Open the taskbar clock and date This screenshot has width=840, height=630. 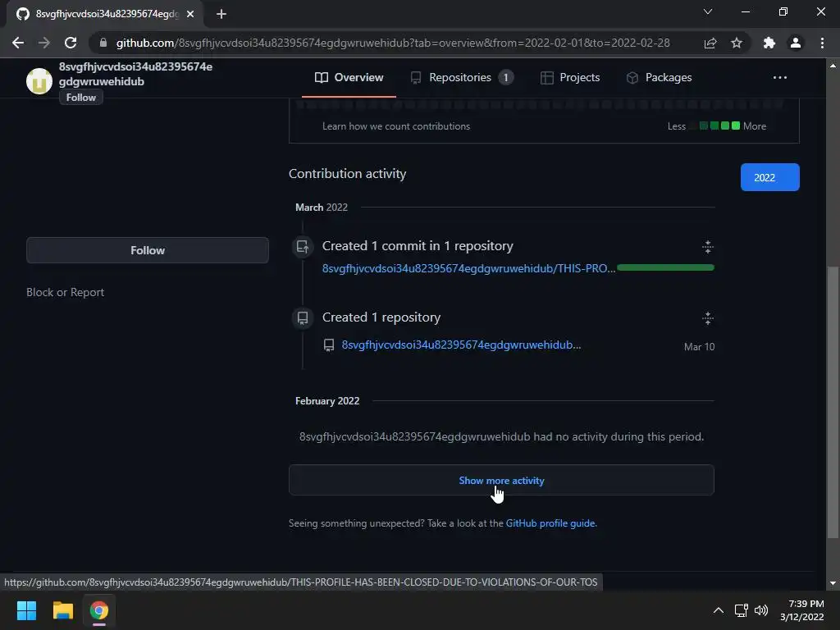point(802,610)
